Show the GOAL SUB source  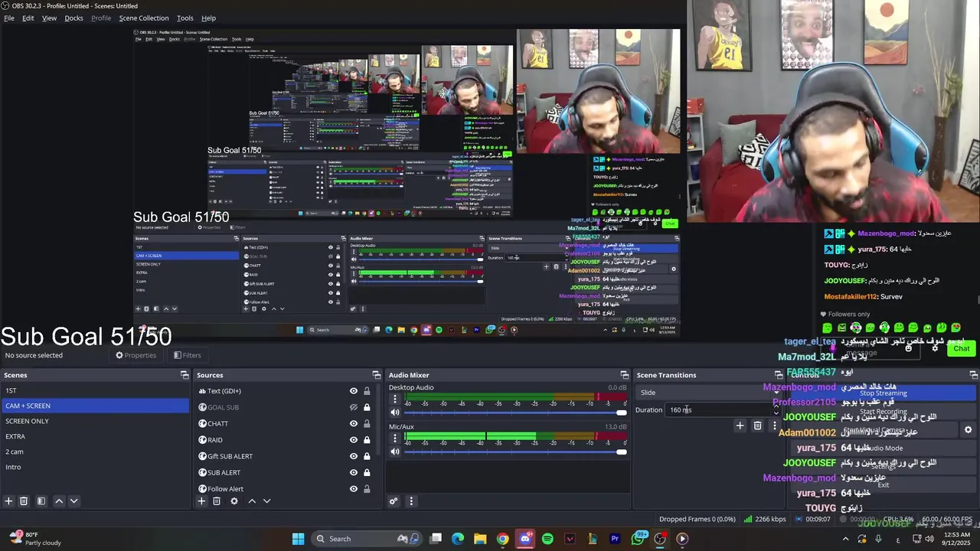point(354,407)
